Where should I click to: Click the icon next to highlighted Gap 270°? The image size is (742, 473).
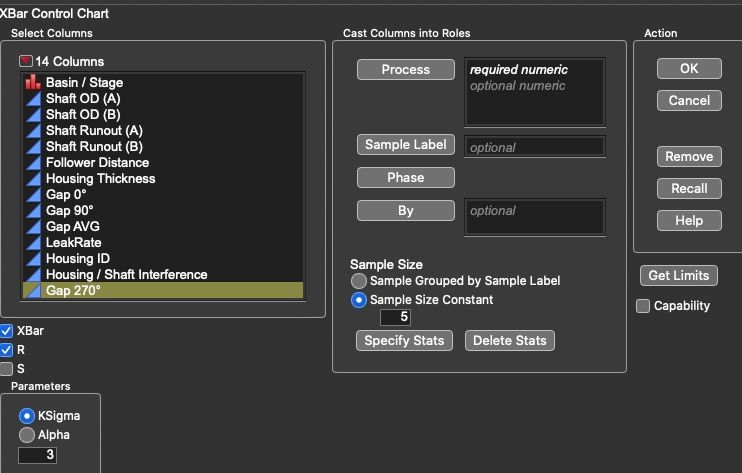click(33, 290)
